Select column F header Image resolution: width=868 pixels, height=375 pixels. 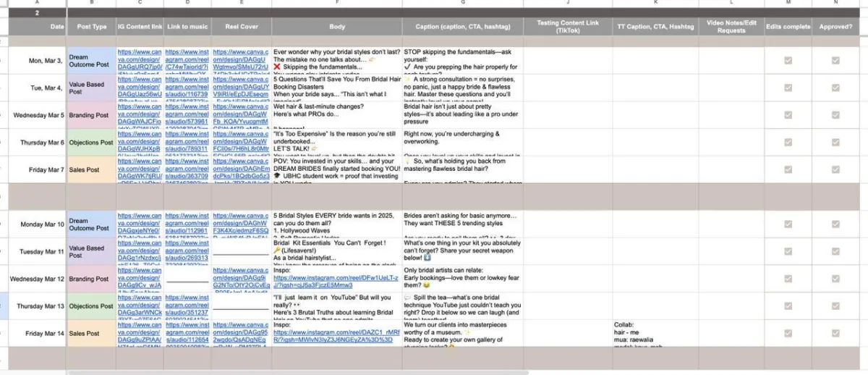(x=336, y=3)
